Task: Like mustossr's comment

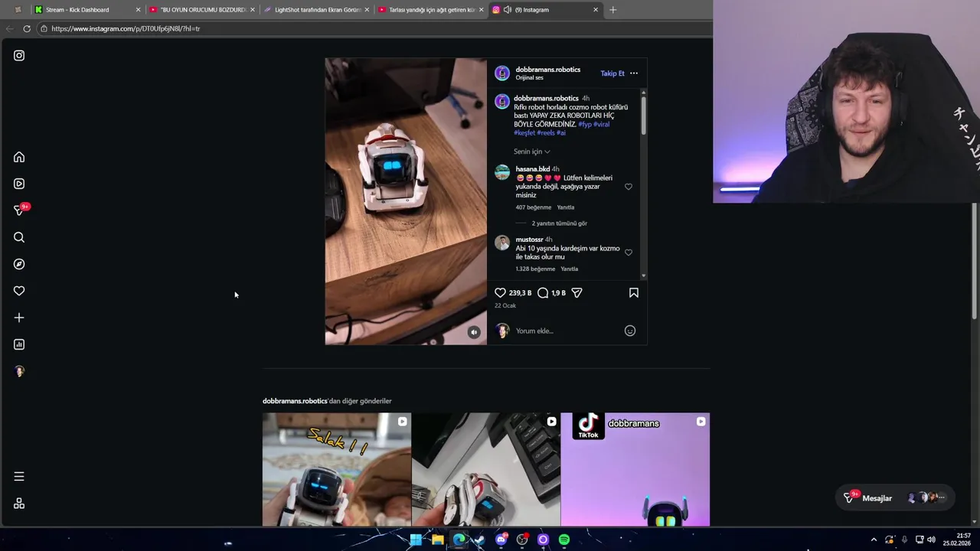Action: [629, 253]
